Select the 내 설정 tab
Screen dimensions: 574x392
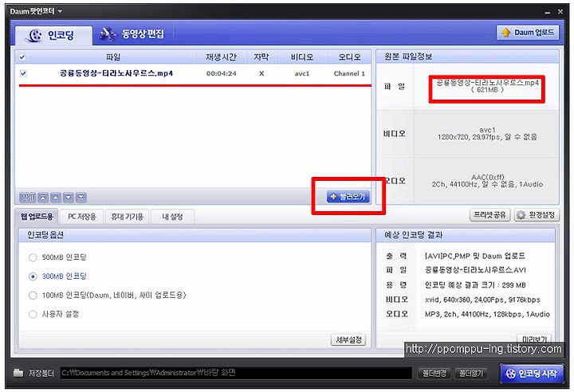click(x=172, y=217)
